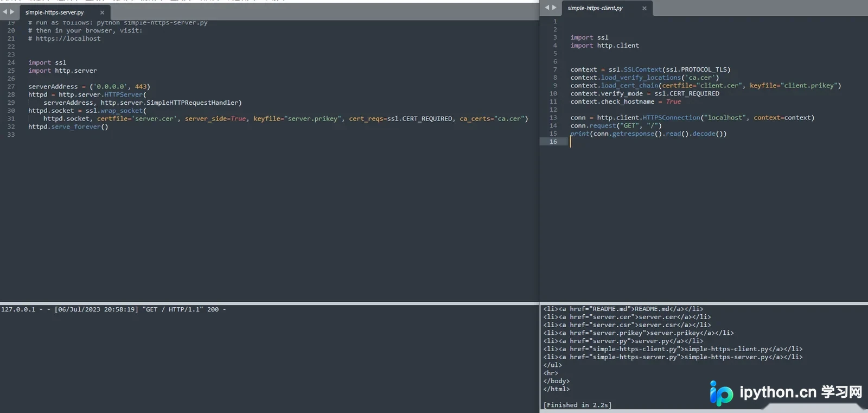Click the simple-https-client.py output list line
Screen dimensions: 868x413
pos(673,349)
